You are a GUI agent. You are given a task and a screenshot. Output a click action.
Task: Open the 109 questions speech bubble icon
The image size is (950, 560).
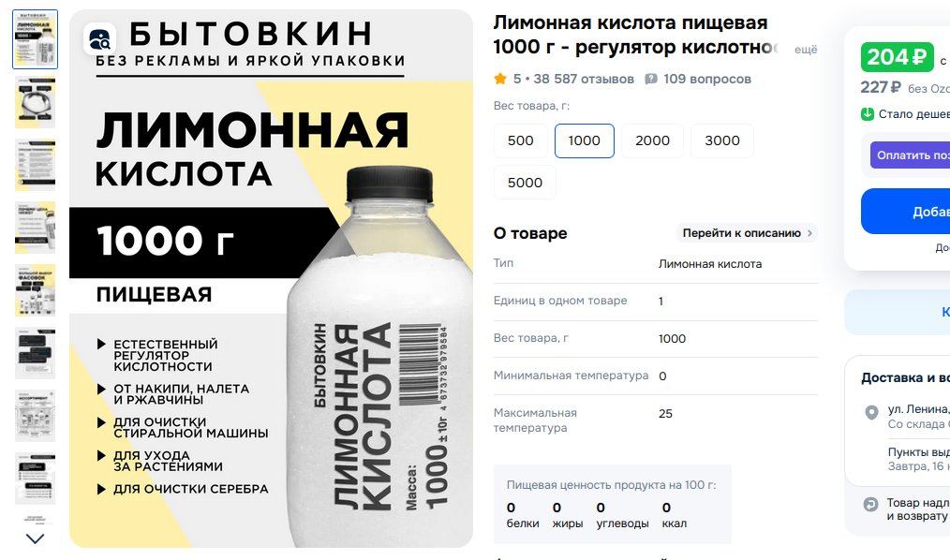(651, 79)
